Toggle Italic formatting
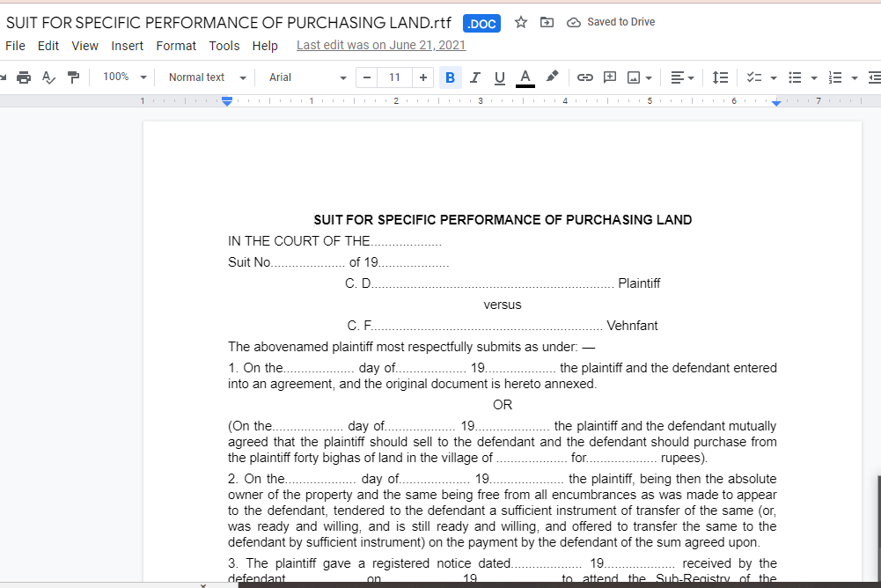The image size is (881, 588). [x=475, y=77]
